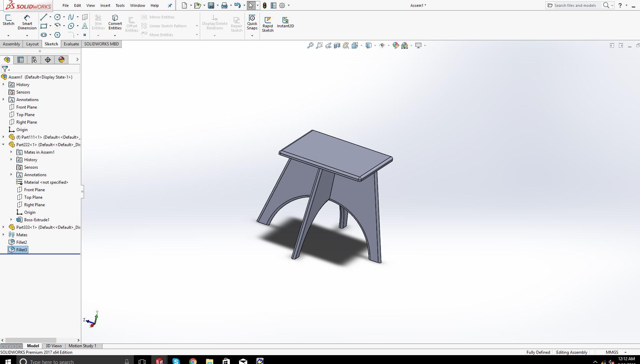Screen dimensions: 640x364
Task: Open the PropertyManager panel tab
Action: 20,60
